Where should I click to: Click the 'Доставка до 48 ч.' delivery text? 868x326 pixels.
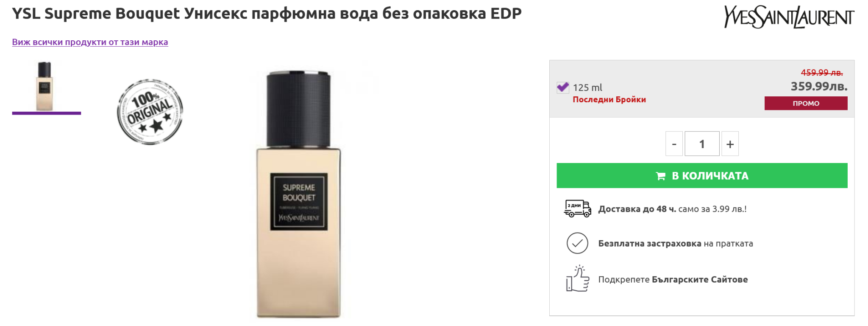[x=637, y=209]
